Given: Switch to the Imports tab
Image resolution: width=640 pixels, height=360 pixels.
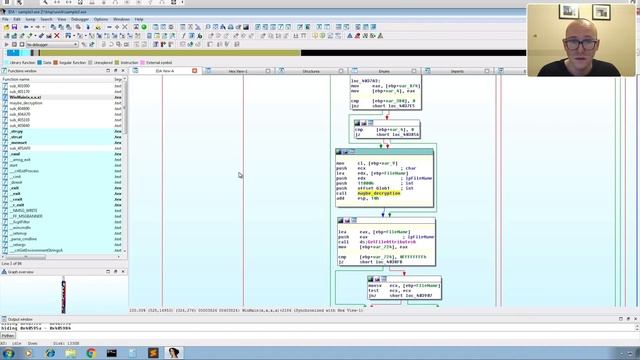Looking at the screenshot, I should point(457,71).
